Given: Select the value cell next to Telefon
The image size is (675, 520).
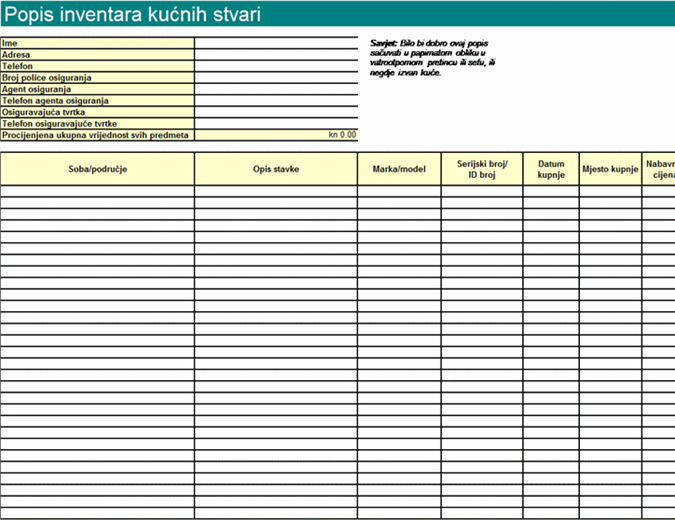Looking at the screenshot, I should point(276,66).
